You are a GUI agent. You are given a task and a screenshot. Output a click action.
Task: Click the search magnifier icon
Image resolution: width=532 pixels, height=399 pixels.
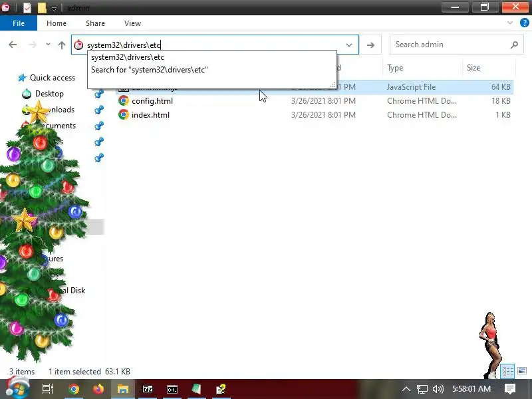point(514,45)
